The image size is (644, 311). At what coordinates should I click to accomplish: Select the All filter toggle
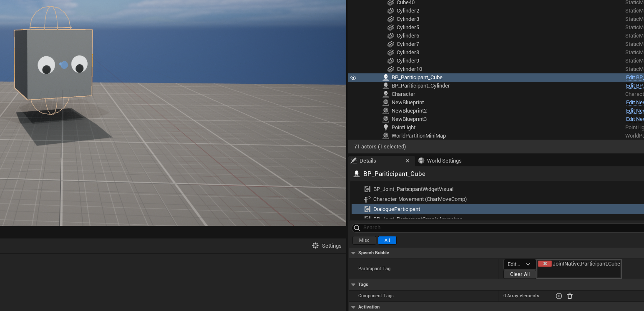387,240
